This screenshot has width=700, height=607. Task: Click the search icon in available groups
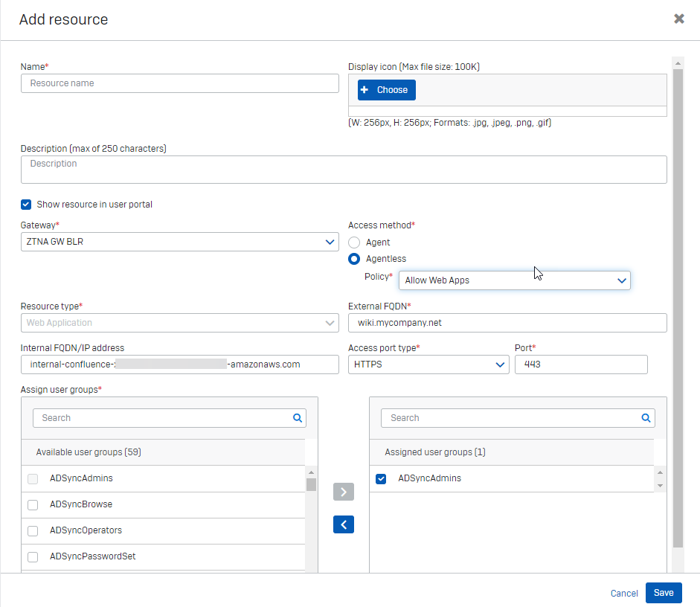click(x=298, y=418)
